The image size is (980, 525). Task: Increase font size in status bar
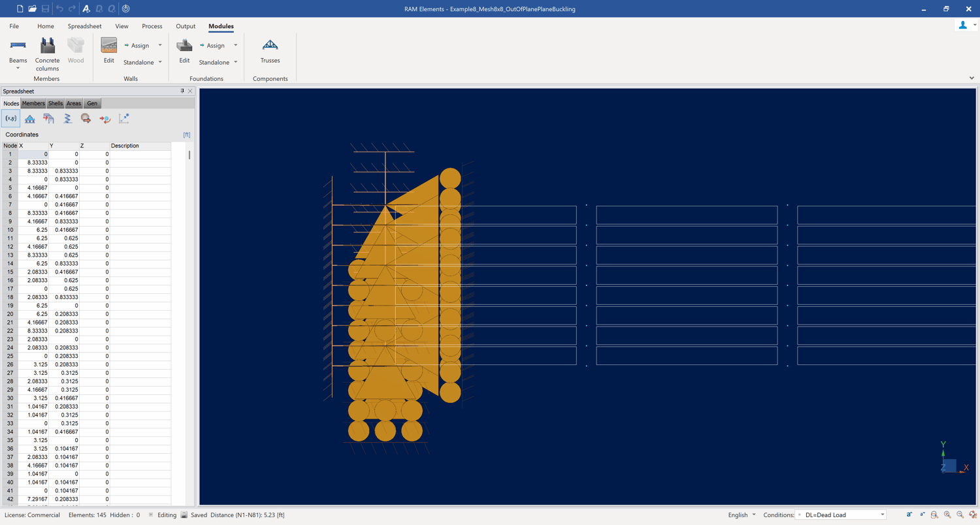909,515
